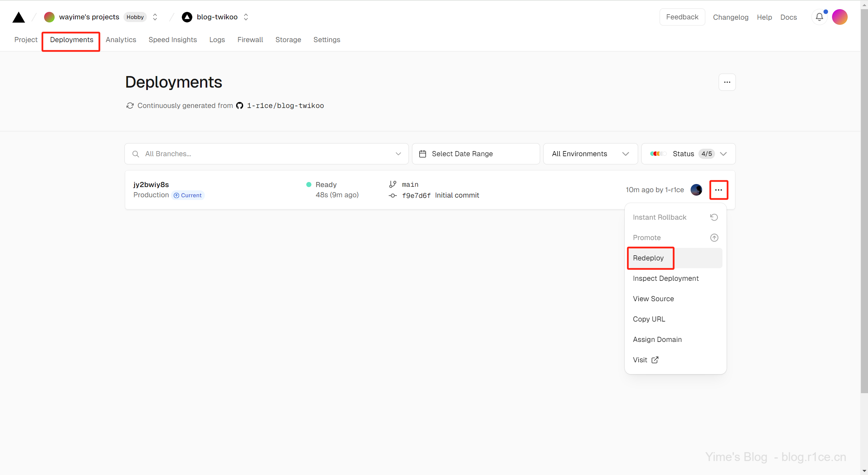This screenshot has height=475, width=868.
Task: Choose Inspect Deployment in the menu
Action: coord(666,278)
